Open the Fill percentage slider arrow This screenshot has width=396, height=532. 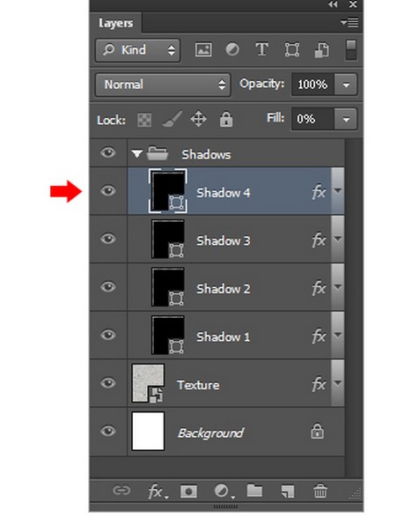tap(346, 119)
